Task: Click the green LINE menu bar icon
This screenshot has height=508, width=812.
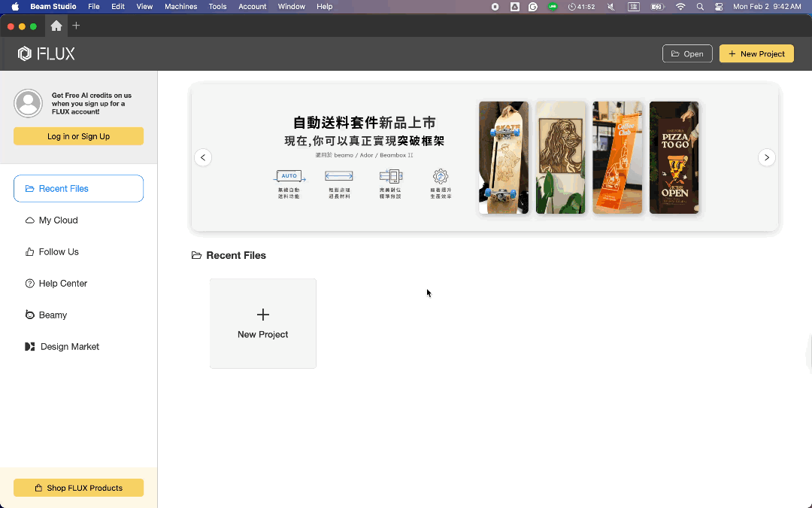Action: [553, 7]
